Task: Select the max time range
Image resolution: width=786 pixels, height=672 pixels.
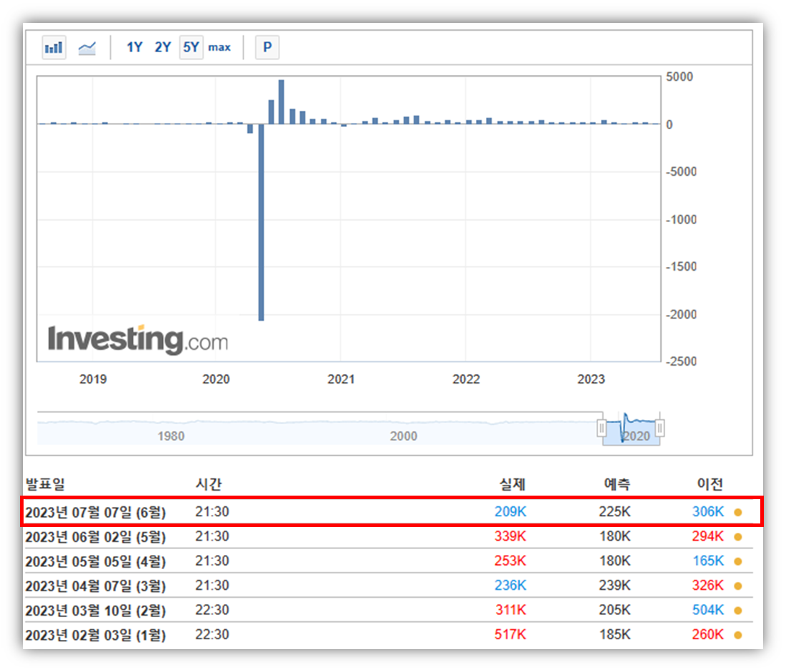Action: point(219,48)
